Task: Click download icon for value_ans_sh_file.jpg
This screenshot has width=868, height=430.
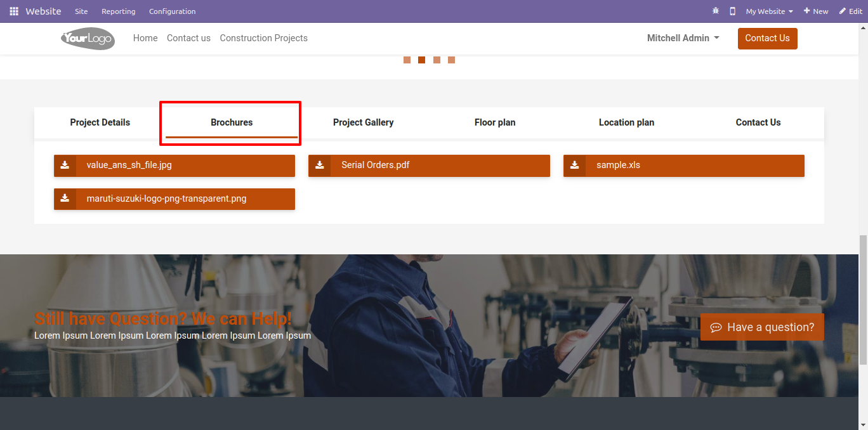Action: coord(65,165)
